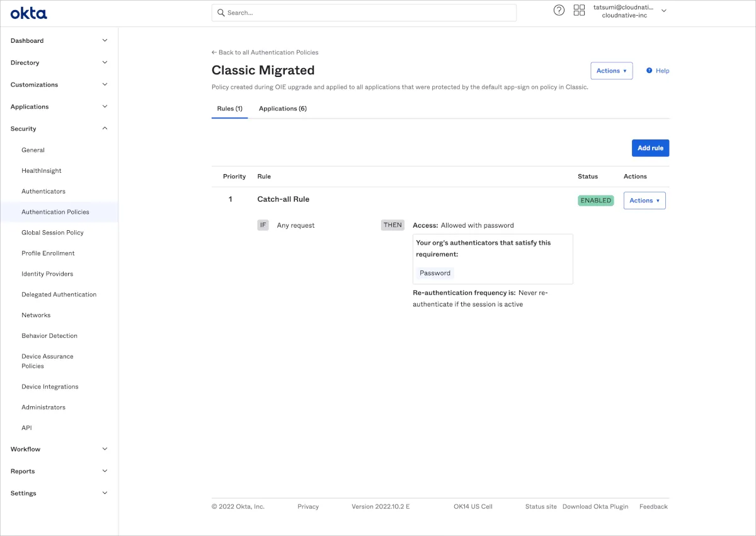
Task: Open Catch-all Rule Actions dropdown
Action: coord(644,201)
